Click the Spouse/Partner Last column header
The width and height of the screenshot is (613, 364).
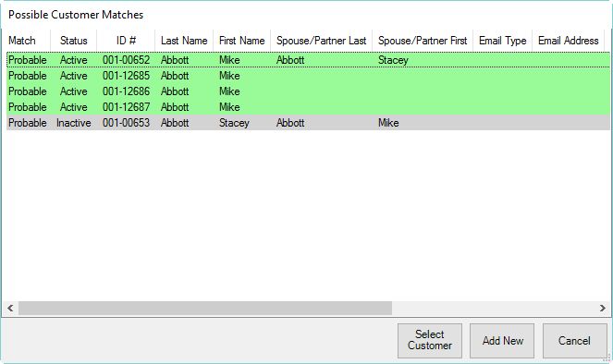[x=322, y=41]
